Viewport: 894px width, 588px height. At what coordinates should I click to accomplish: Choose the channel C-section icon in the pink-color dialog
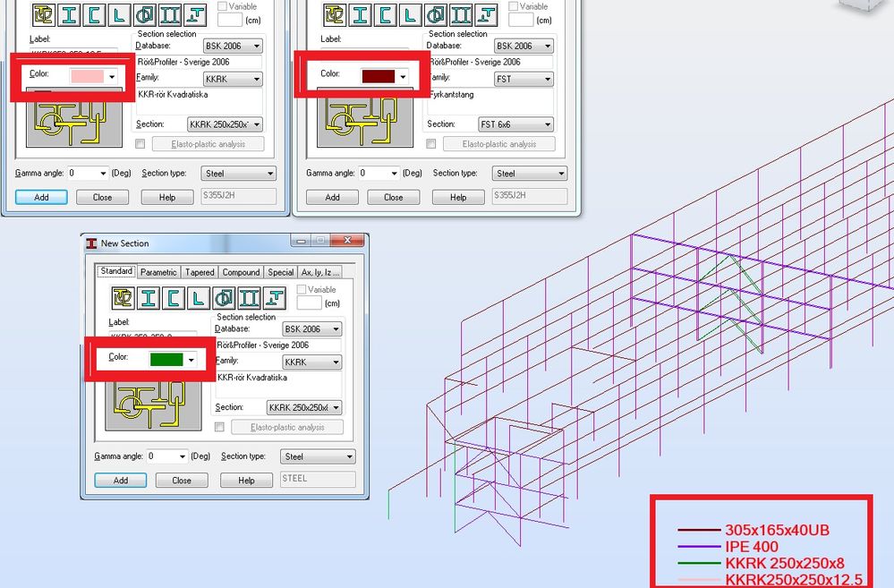tap(94, 15)
